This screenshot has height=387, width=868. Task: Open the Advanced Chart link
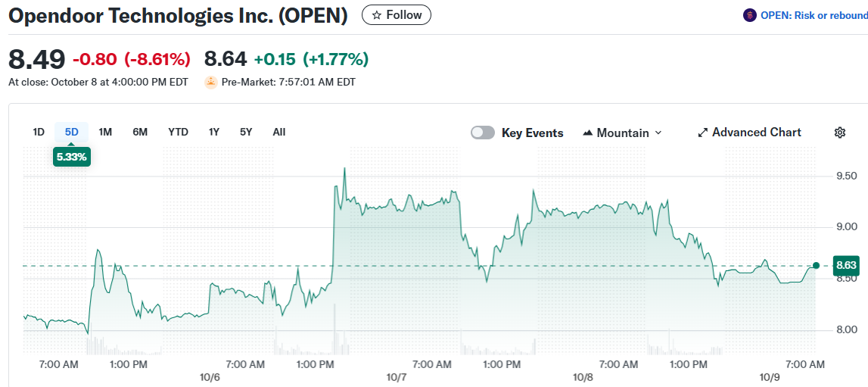756,133
